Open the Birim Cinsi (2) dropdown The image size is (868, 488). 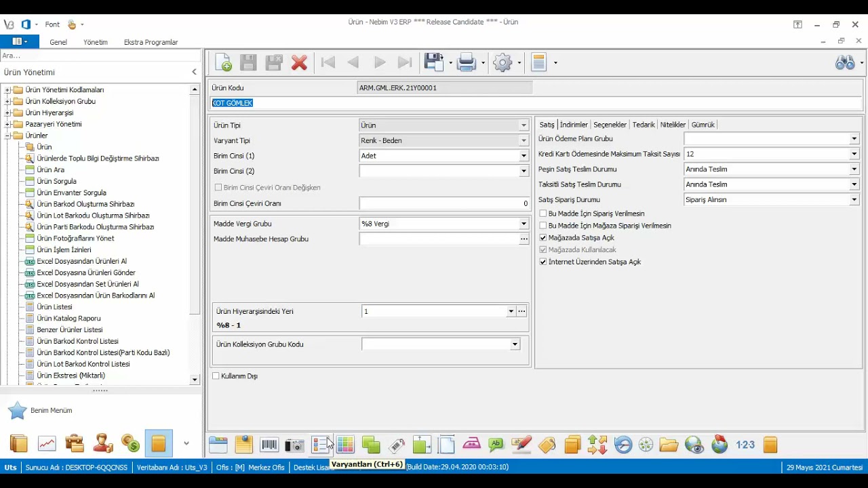point(524,171)
